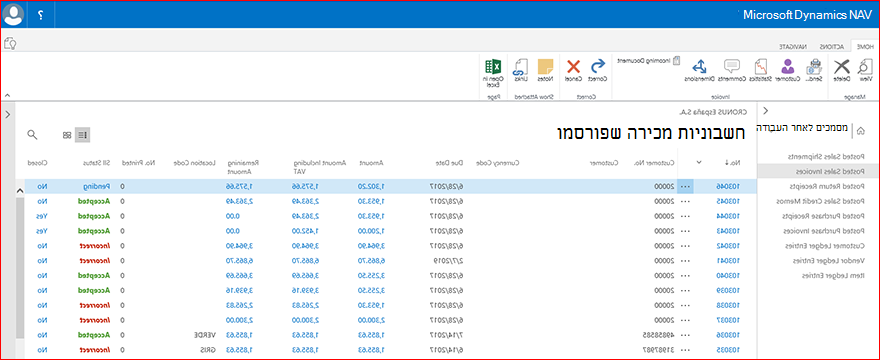Open the row menu for invoice 103043
The height and width of the screenshot is (360, 880).
coord(685,231)
